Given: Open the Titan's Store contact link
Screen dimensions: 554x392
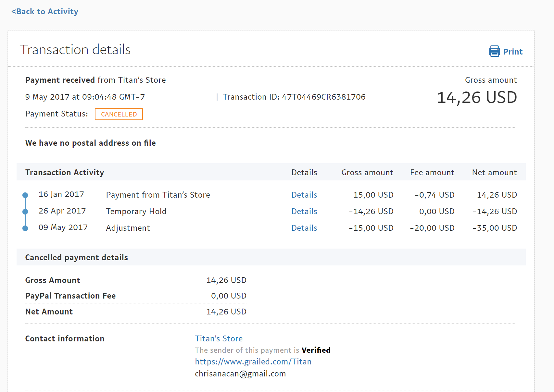Looking at the screenshot, I should [x=219, y=338].
